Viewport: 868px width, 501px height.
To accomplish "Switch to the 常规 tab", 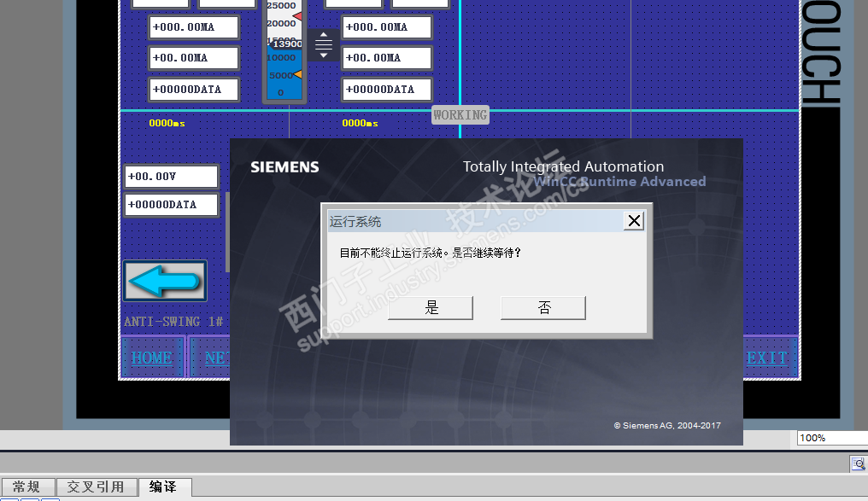I will tap(27, 486).
